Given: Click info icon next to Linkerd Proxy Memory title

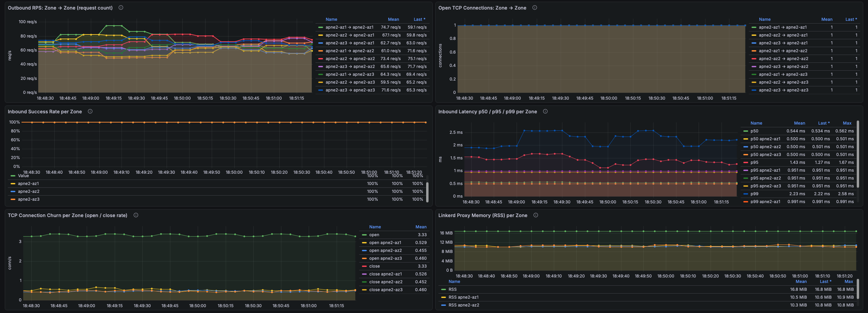Looking at the screenshot, I should point(536,215).
